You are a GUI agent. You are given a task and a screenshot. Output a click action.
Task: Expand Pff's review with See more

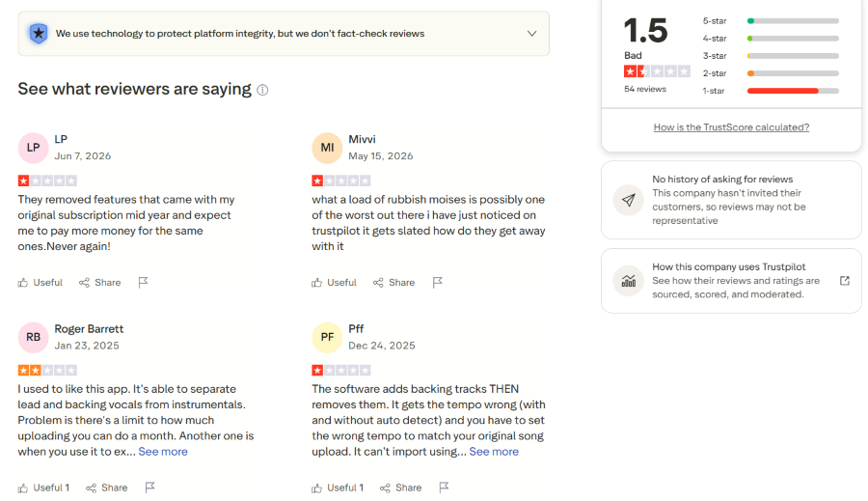pos(494,452)
